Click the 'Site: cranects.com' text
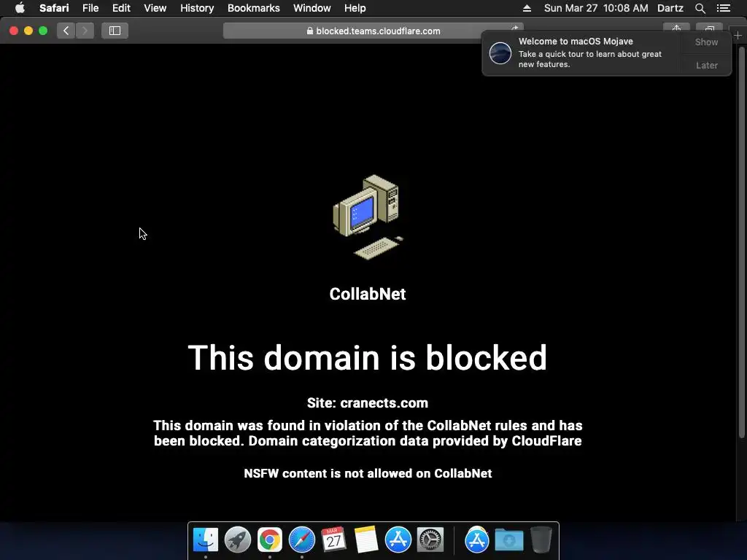Image resolution: width=747 pixels, height=560 pixels. coord(368,402)
